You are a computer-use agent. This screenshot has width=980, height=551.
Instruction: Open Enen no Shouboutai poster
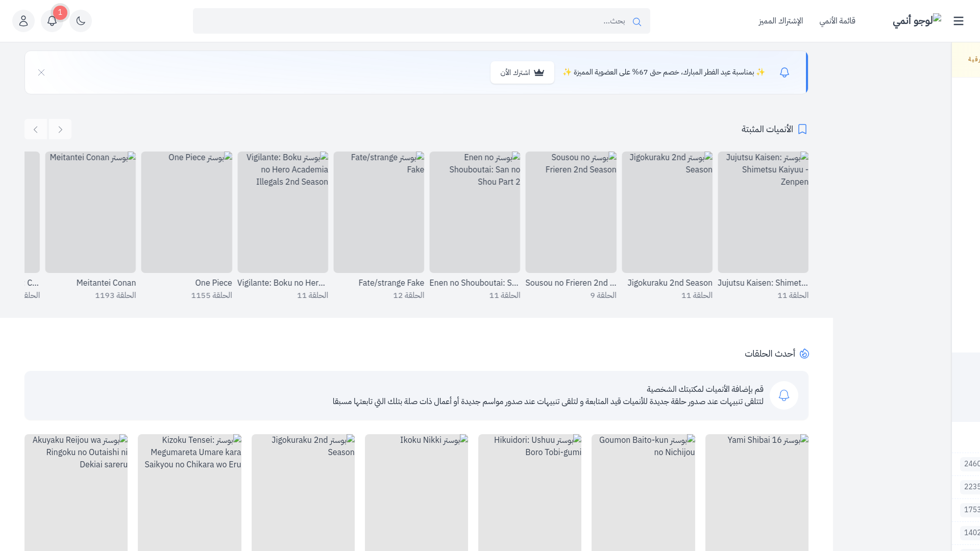click(x=475, y=212)
